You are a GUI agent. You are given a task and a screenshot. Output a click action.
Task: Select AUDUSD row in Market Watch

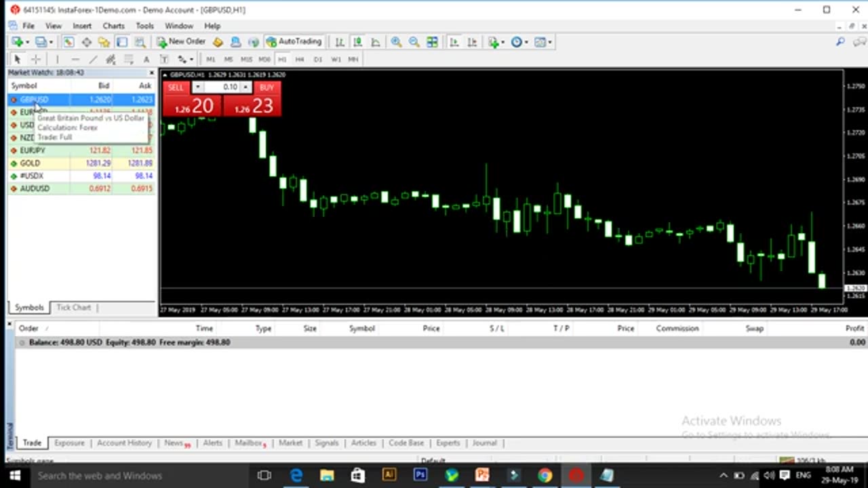(x=81, y=188)
